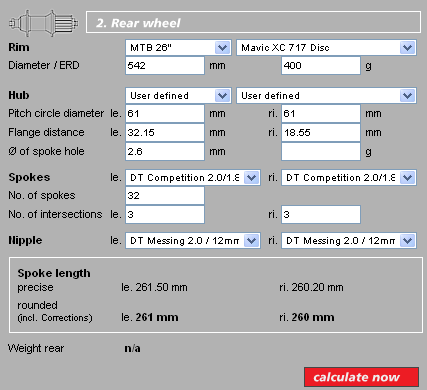This screenshot has width=427, height=390.
Task: Open the hub model dropdown User defined
Action: point(326,96)
